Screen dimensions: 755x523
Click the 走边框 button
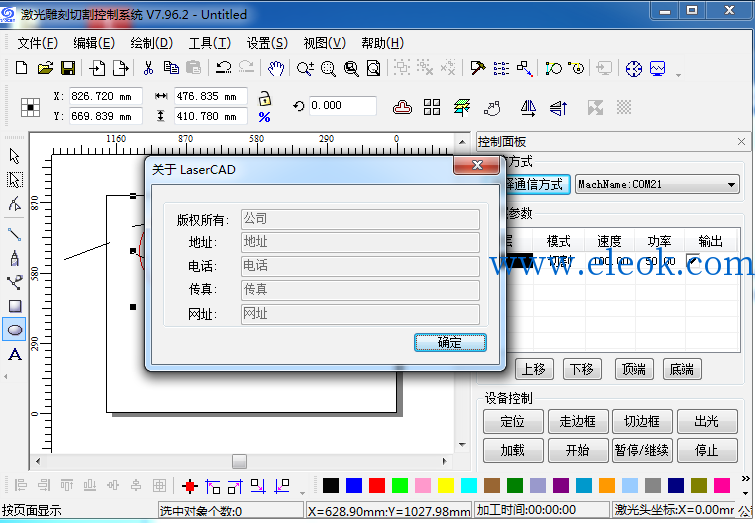pos(578,421)
